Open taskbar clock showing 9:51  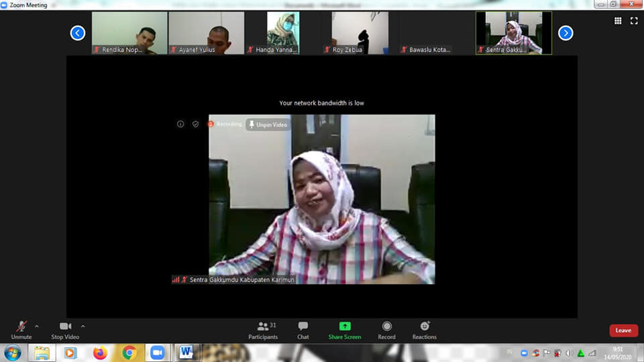point(617,353)
